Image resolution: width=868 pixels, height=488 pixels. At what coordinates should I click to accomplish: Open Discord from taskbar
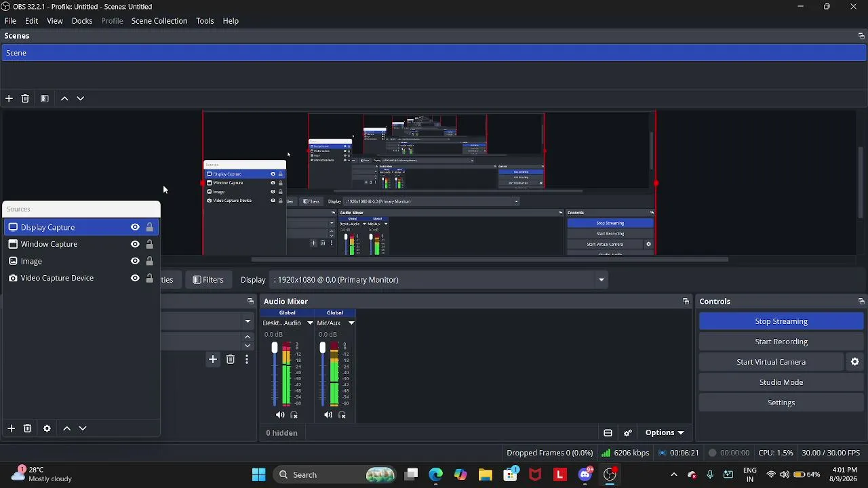click(x=585, y=474)
